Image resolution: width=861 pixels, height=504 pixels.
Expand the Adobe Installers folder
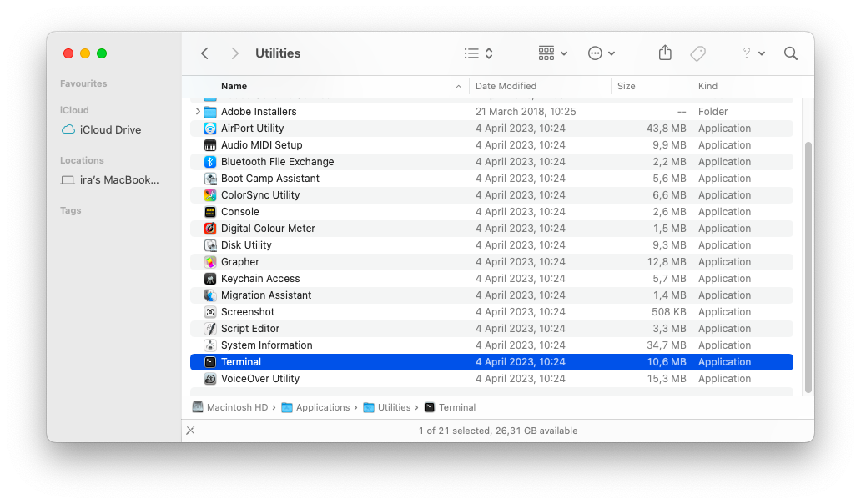pos(197,111)
